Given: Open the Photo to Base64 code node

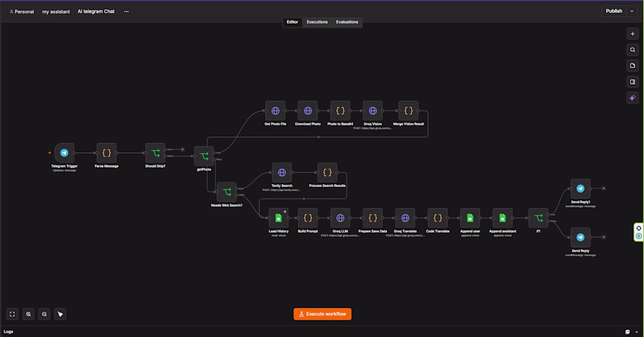Looking at the screenshot, I should 340,111.
